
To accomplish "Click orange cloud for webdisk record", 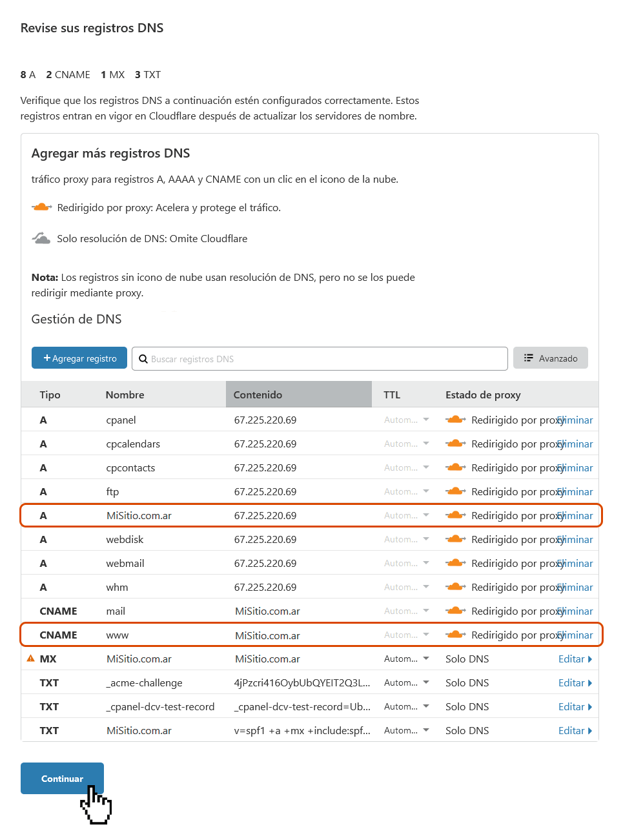I will tap(456, 539).
